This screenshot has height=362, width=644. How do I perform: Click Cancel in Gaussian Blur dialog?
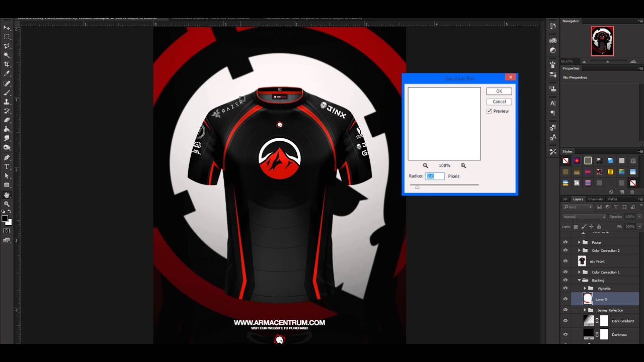pyautogui.click(x=499, y=102)
